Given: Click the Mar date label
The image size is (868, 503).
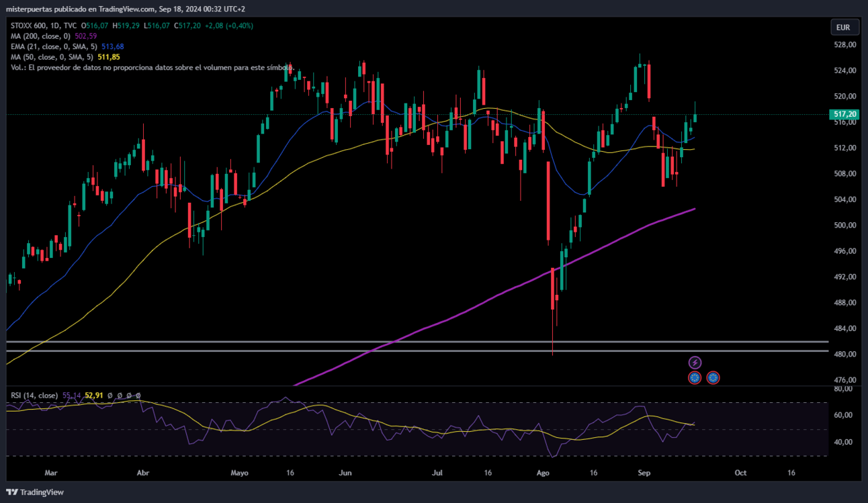Looking at the screenshot, I should point(51,473).
